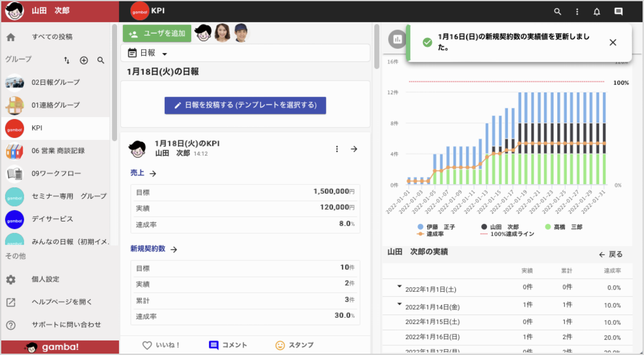The height and width of the screenshot is (355, 644).
Task: Click the first member avatar next to ユーザを追加
Action: pos(203,33)
